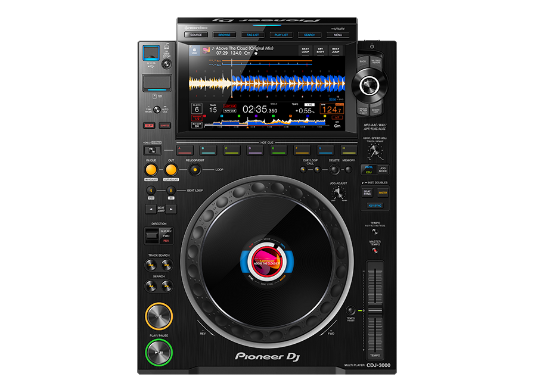
Task: Set loop in with IN/CUE button
Action: click(x=151, y=170)
